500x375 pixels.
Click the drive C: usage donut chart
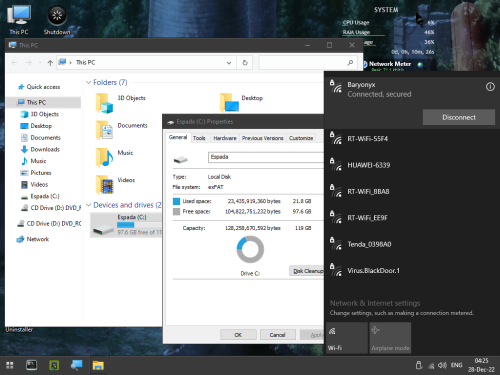250,250
